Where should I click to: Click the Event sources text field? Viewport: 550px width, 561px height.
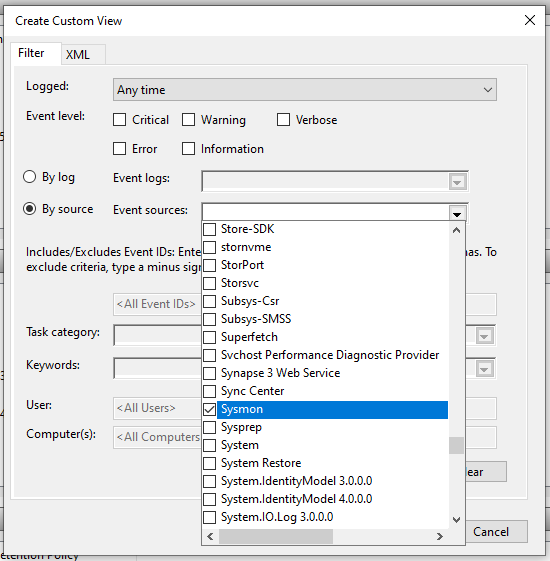[326, 213]
